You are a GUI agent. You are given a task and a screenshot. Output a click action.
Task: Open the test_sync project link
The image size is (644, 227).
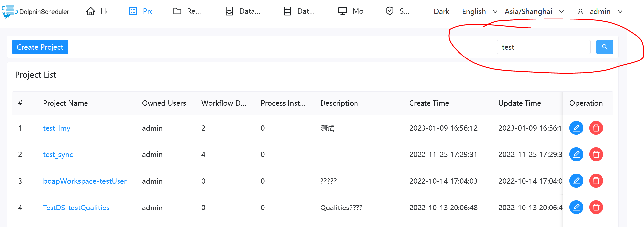point(58,154)
